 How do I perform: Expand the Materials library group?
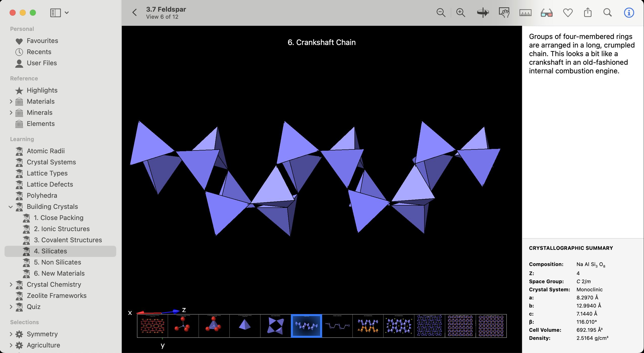(11, 101)
